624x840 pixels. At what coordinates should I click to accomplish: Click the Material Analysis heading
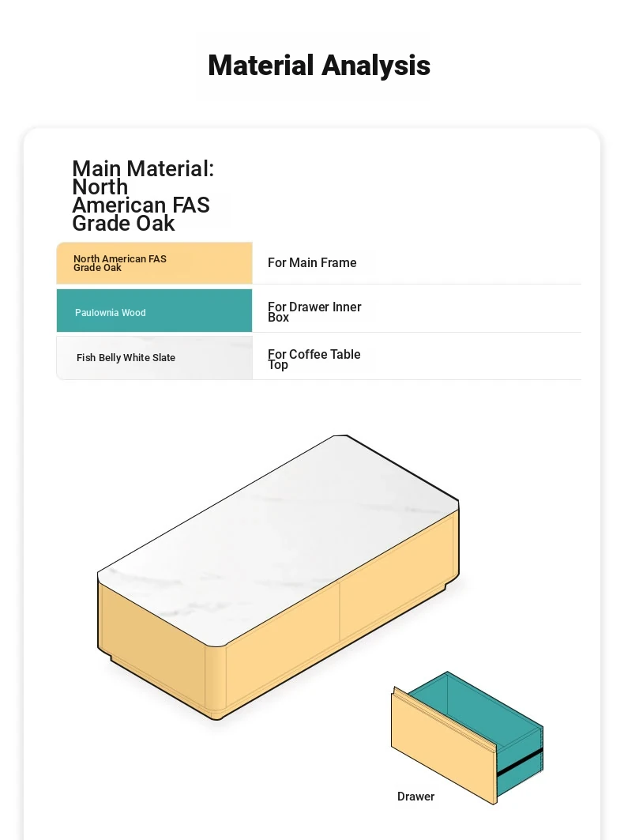click(x=318, y=66)
